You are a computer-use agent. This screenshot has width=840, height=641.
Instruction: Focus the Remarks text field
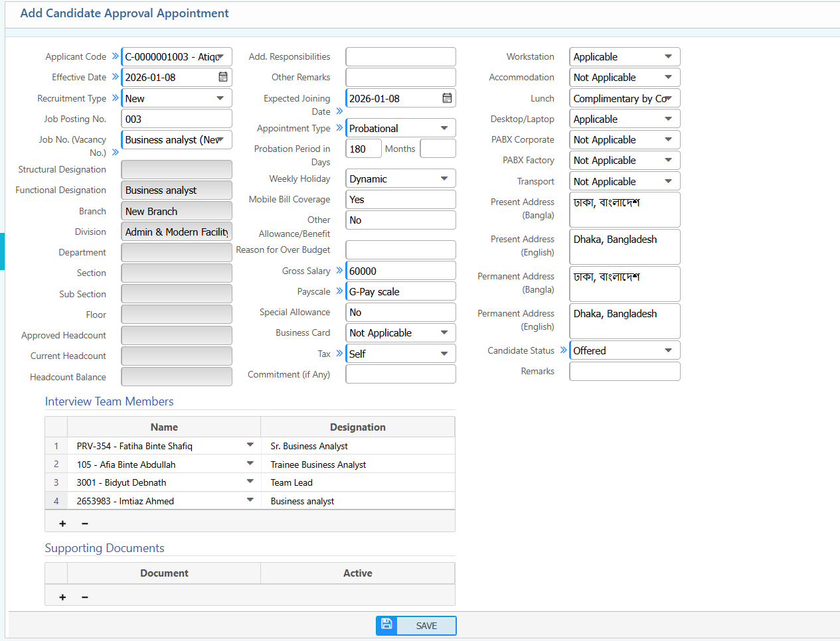(624, 372)
